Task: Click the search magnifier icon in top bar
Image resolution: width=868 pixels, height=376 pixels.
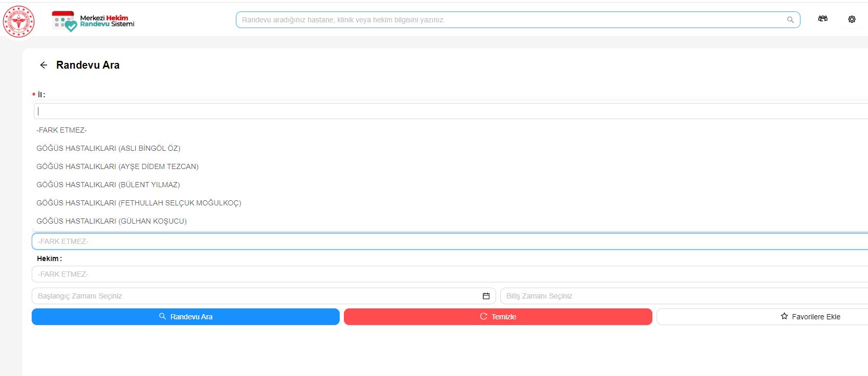Action: [790, 20]
